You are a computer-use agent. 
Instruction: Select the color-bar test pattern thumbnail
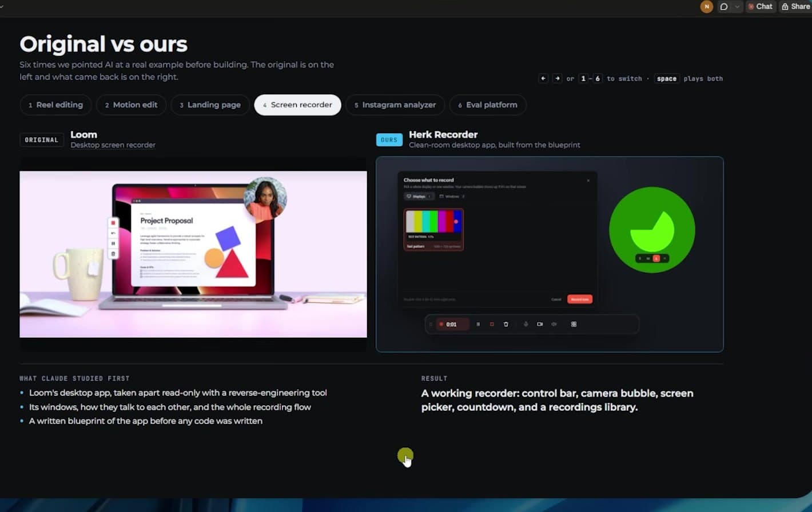[433, 229]
